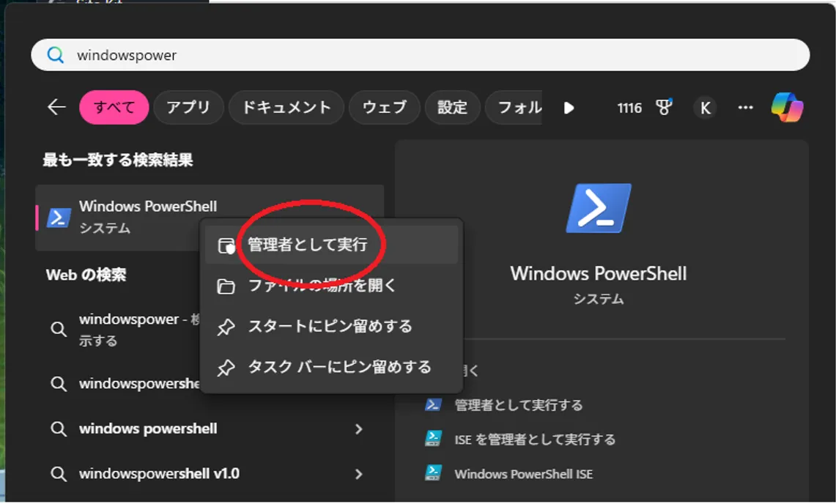The height and width of the screenshot is (504, 836).
Task: Click 管理者として実行する in details pane
Action: (518, 405)
